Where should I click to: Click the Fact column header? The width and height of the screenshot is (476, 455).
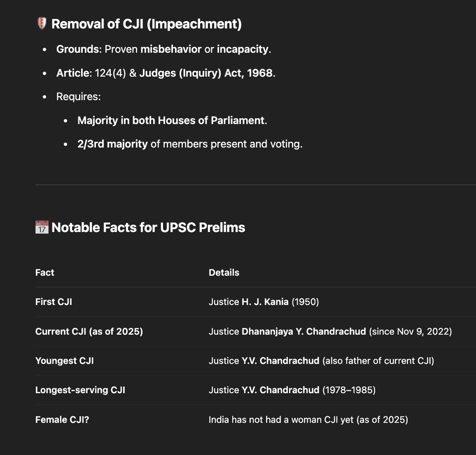44,272
